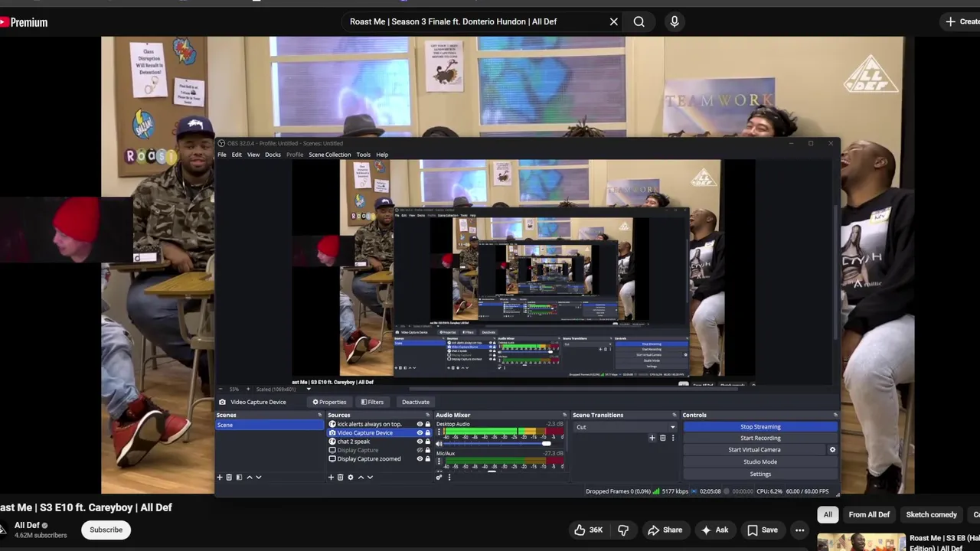The height and width of the screenshot is (551, 980).
Task: Add a new scene with the plus icon
Action: [220, 478]
